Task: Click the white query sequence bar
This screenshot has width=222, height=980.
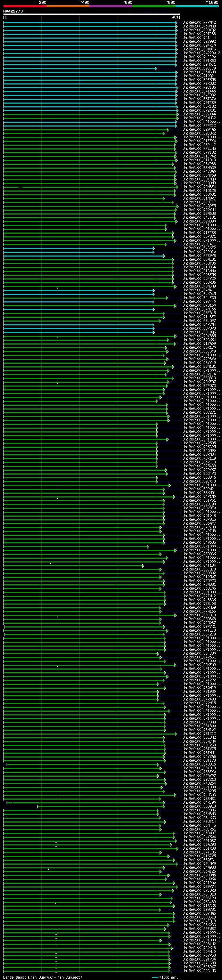Action: pos(92,14)
